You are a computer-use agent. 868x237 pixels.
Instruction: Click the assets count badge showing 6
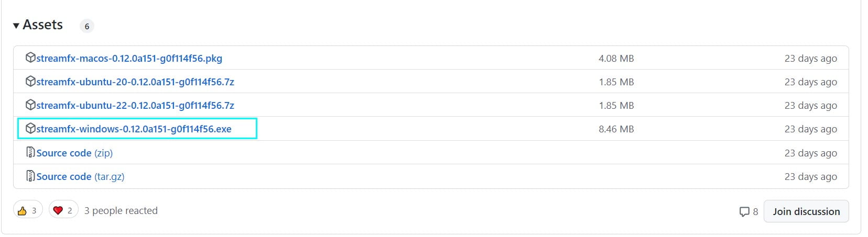[x=87, y=26]
